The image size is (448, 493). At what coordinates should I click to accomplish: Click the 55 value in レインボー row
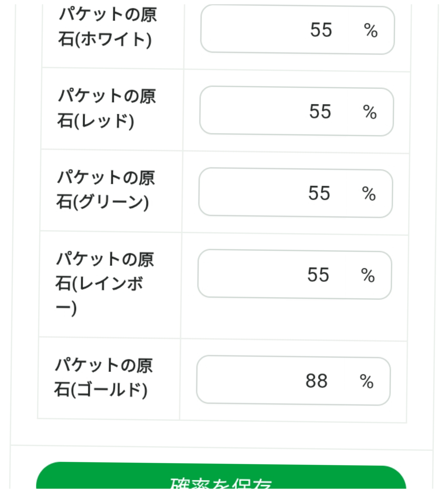click(318, 275)
